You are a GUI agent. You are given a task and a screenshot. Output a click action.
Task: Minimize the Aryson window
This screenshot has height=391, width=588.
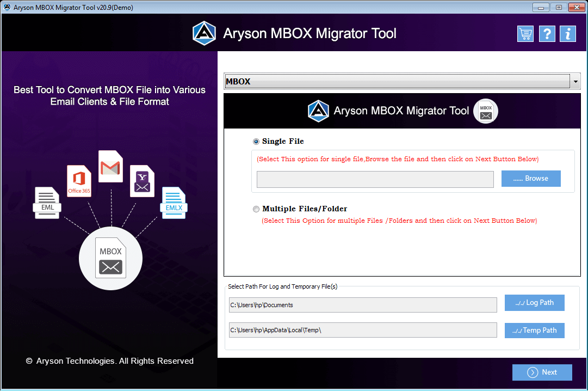coord(541,7)
